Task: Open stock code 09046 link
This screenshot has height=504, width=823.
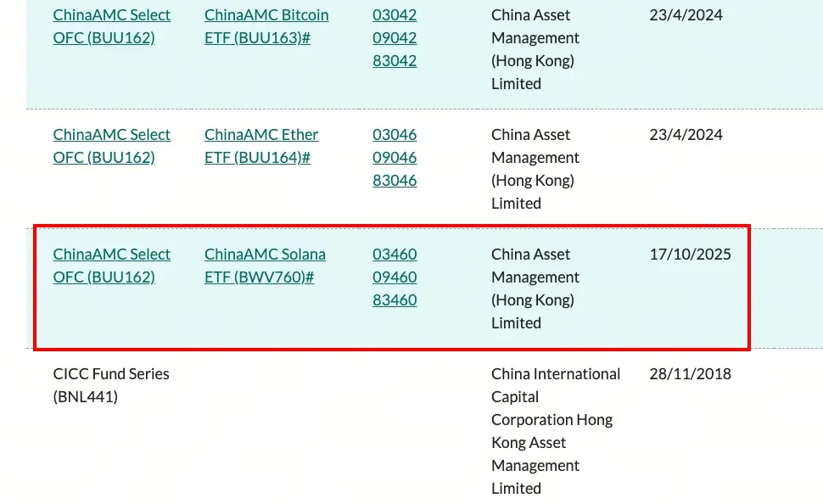Action: (x=395, y=158)
